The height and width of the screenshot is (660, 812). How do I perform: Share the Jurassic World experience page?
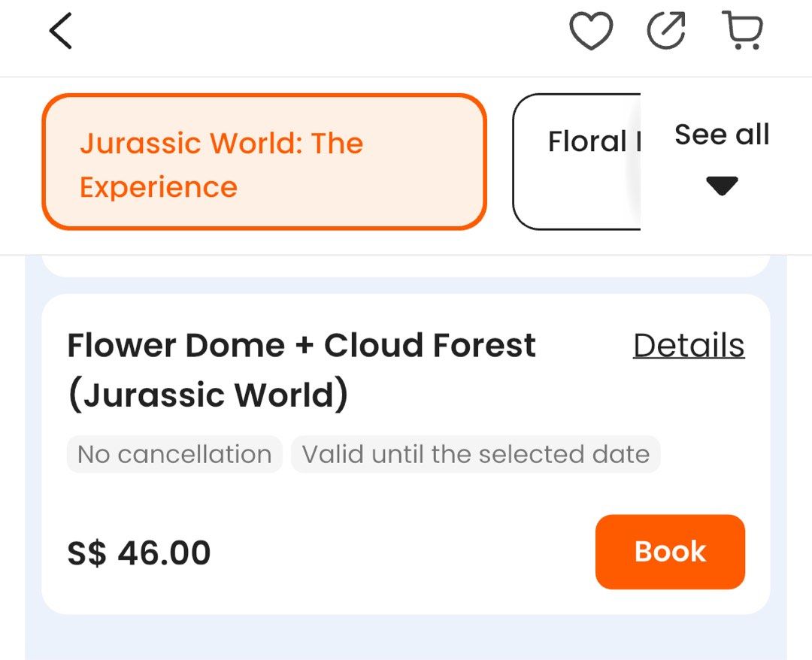(665, 31)
